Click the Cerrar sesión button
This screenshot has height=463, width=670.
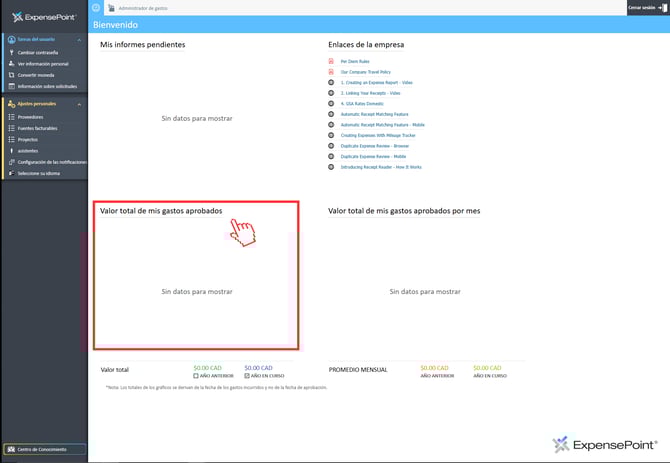pos(647,7)
